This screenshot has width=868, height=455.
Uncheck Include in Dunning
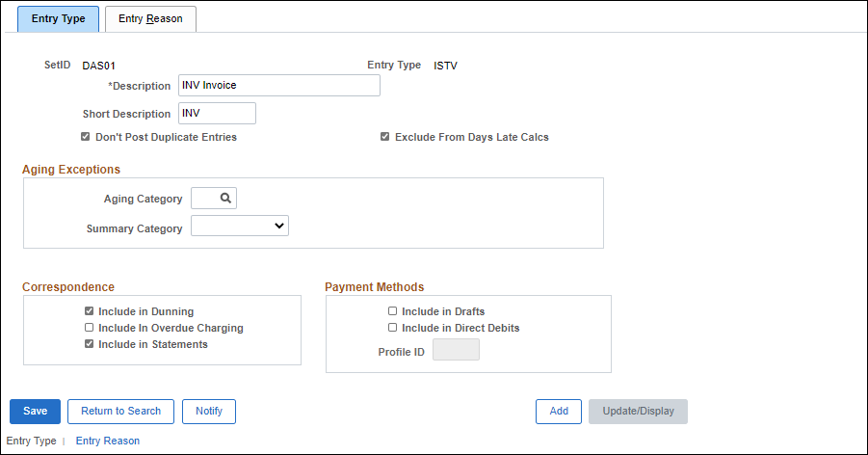[90, 311]
